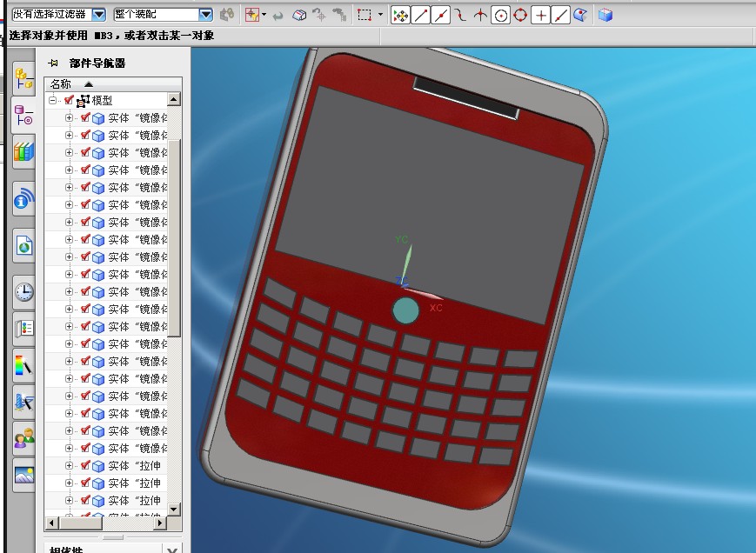Expand the first 实体 拉伸 row
756x553 pixels.
click(69, 465)
